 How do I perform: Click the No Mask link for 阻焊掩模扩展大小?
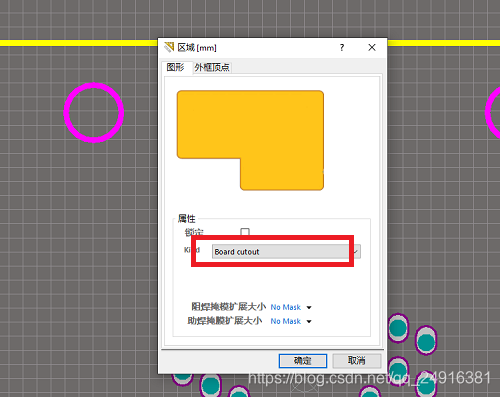(286, 307)
